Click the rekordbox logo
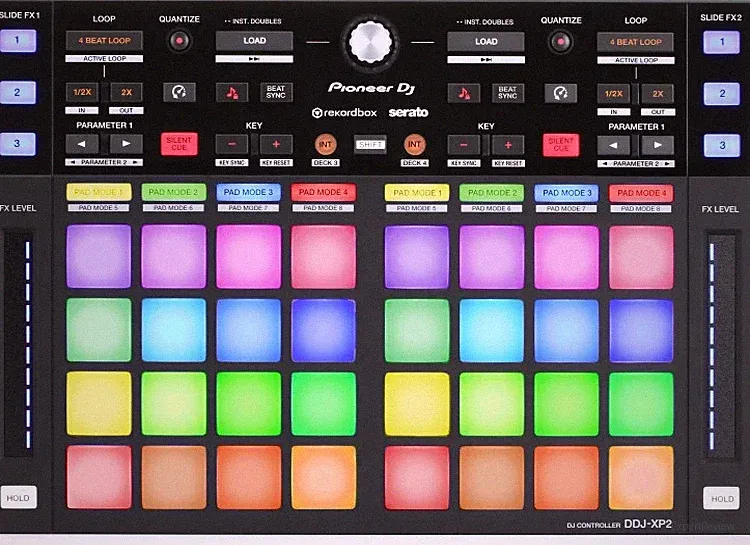The image size is (750, 545). (x=344, y=113)
